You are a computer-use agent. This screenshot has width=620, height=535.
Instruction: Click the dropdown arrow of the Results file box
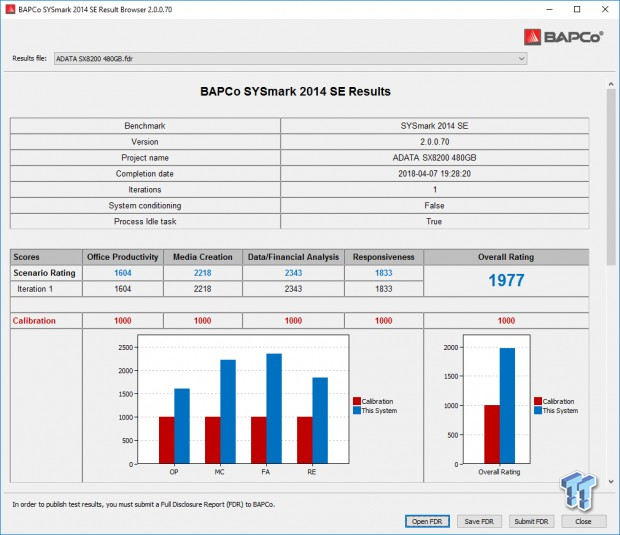point(520,59)
